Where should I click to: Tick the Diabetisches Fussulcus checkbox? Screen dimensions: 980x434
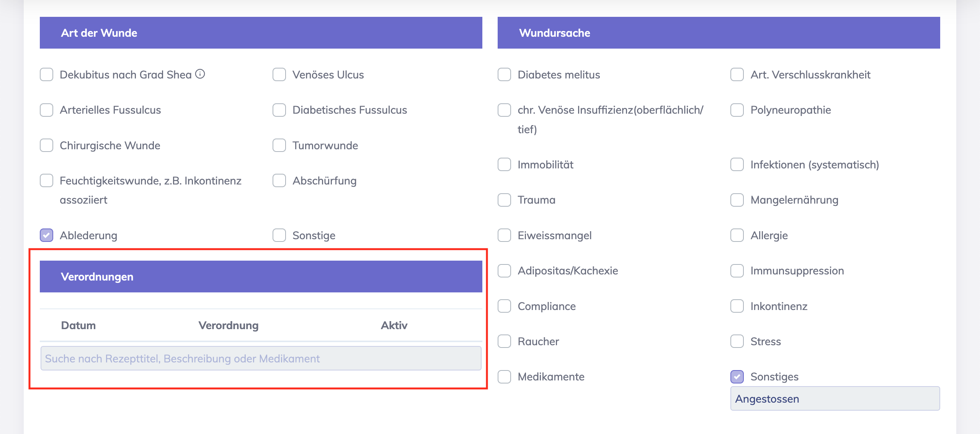[279, 110]
